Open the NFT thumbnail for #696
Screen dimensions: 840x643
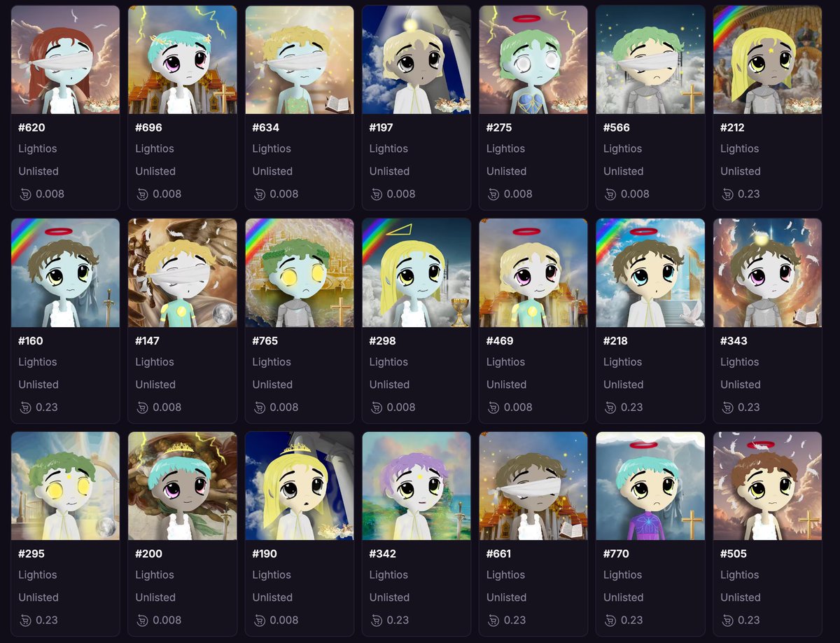pos(183,60)
